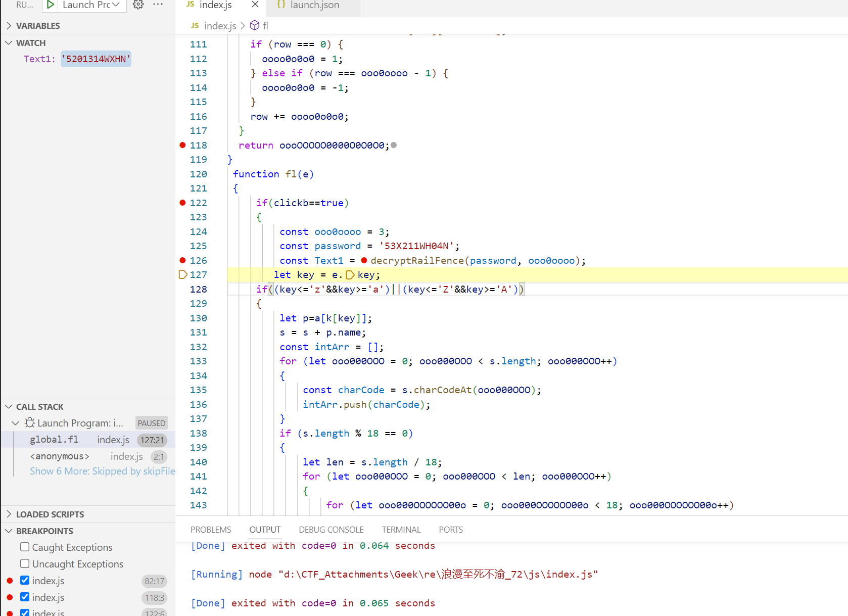Click the current execution arrow on line 127
This screenshot has width=848, height=616.
click(x=183, y=274)
